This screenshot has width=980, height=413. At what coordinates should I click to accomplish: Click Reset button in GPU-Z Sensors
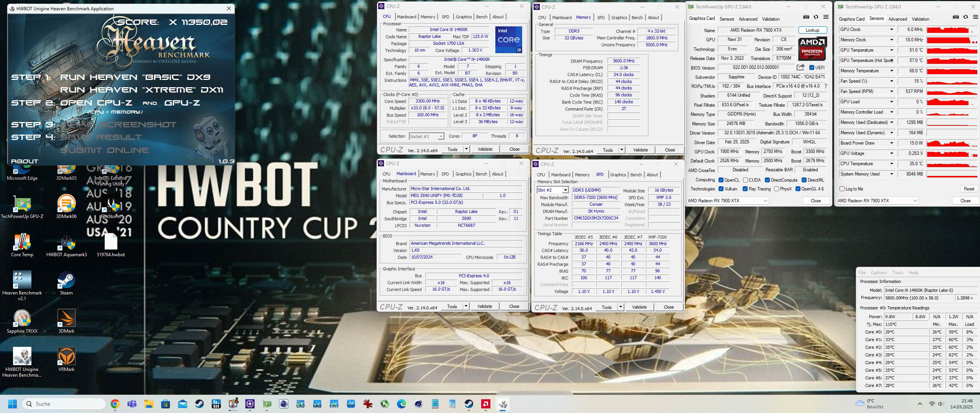click(x=969, y=189)
